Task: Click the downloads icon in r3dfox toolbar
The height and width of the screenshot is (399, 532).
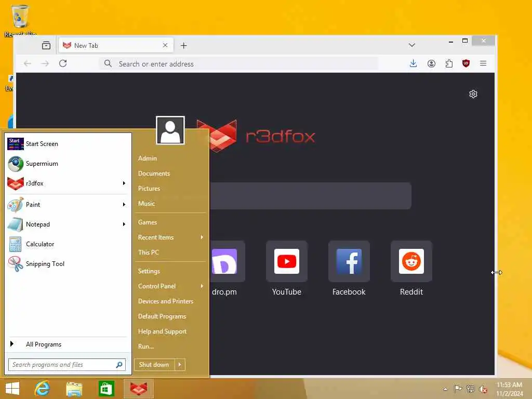Action: pos(413,63)
